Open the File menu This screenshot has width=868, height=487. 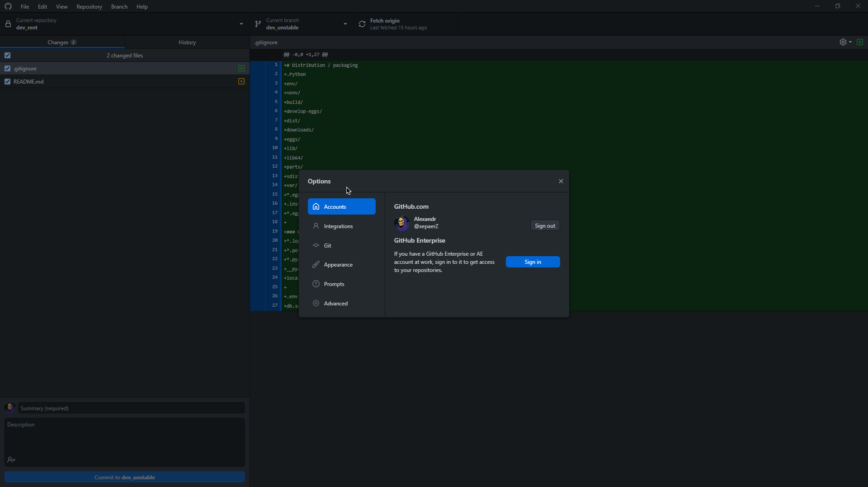pyautogui.click(x=25, y=6)
